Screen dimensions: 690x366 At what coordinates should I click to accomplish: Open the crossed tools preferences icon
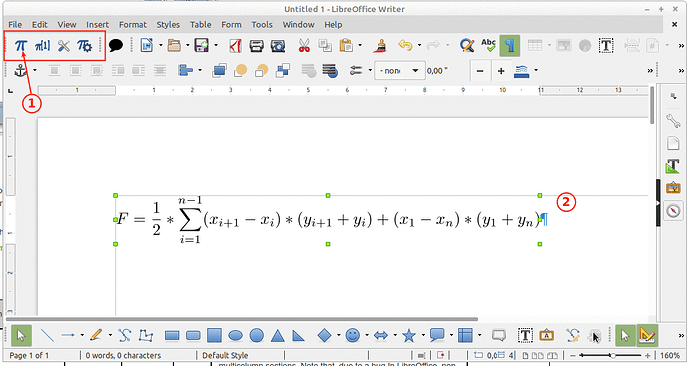(x=63, y=45)
